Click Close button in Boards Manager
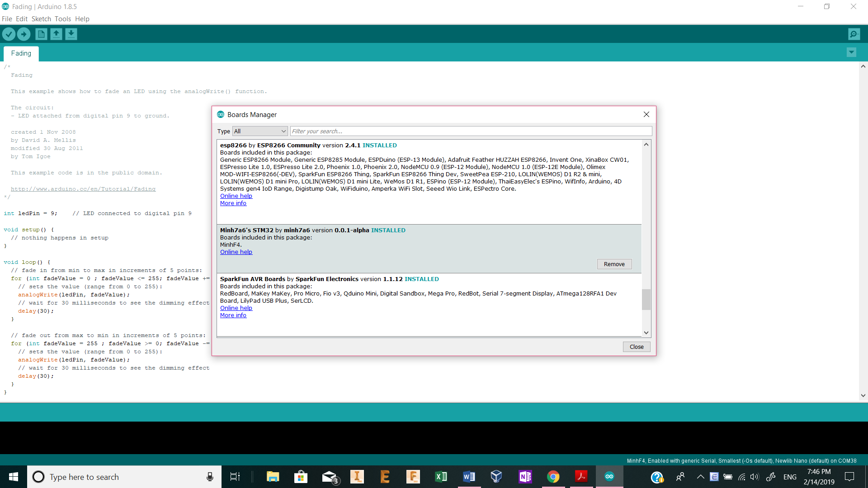The height and width of the screenshot is (488, 868). pyautogui.click(x=636, y=347)
